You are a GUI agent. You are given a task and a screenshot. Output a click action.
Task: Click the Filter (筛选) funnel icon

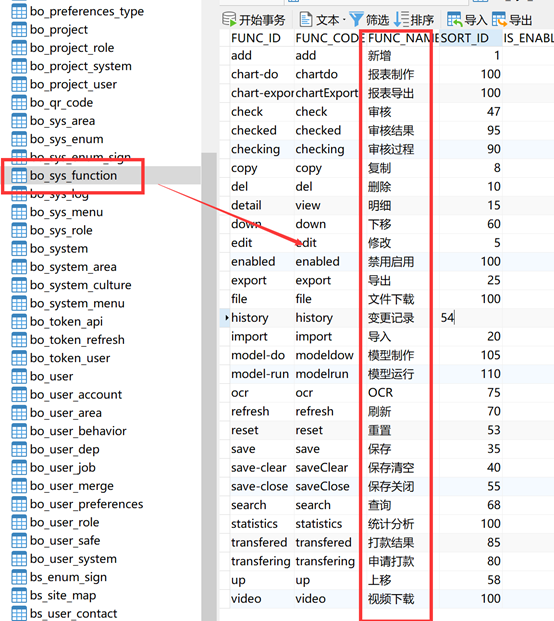click(356, 19)
